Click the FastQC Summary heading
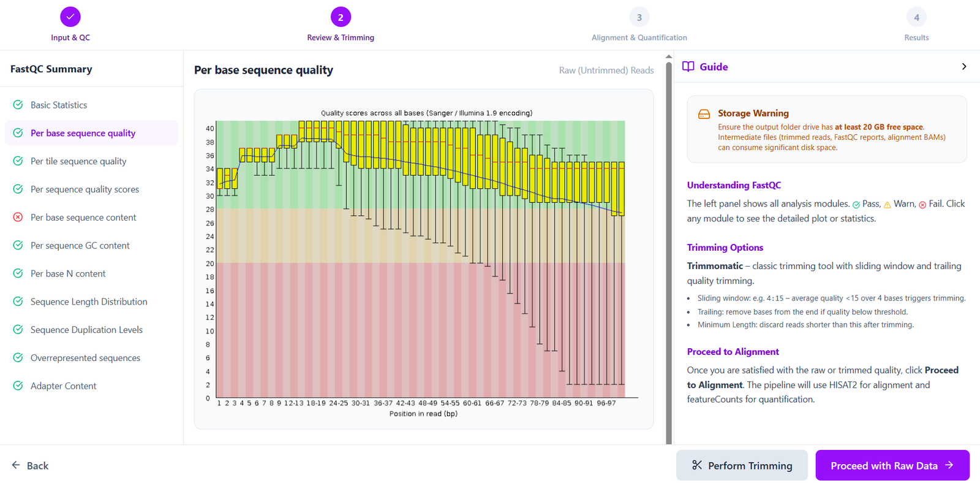This screenshot has height=483, width=980. coord(51,69)
